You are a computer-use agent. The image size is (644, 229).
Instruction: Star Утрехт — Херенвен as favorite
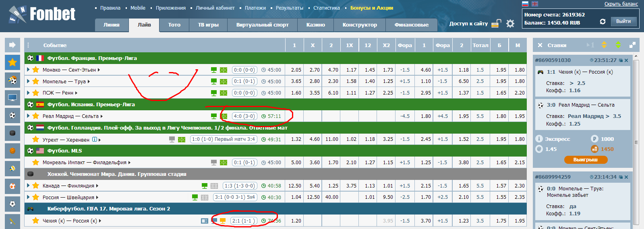[x=35, y=140]
